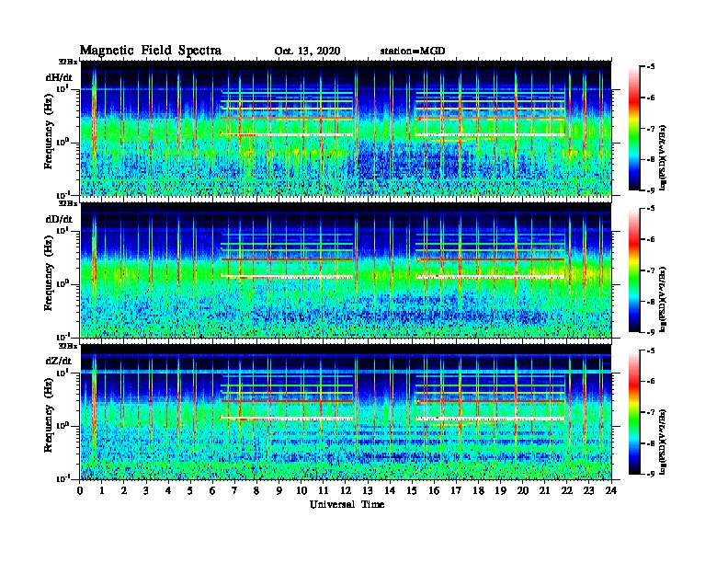Click the hour 2 tick label

pyautogui.click(x=124, y=490)
